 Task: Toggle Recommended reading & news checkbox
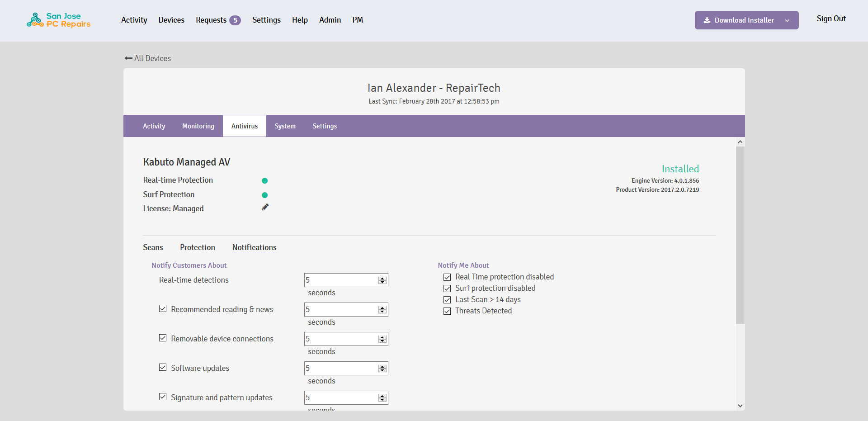(163, 308)
